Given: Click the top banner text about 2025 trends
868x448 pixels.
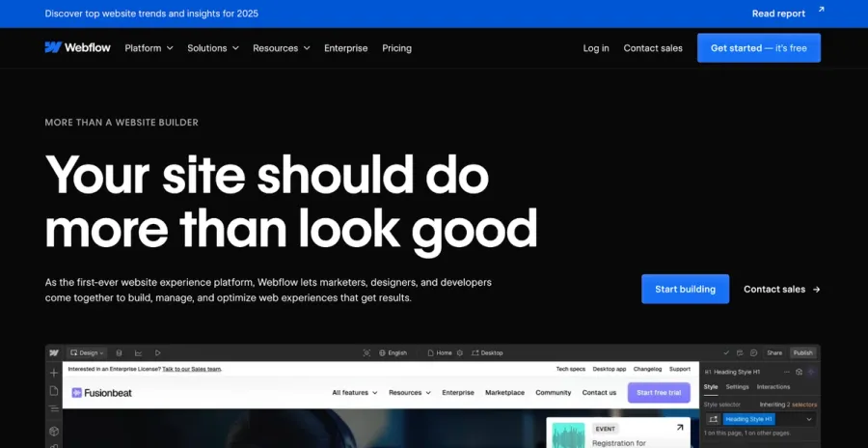Looking at the screenshot, I should [151, 14].
